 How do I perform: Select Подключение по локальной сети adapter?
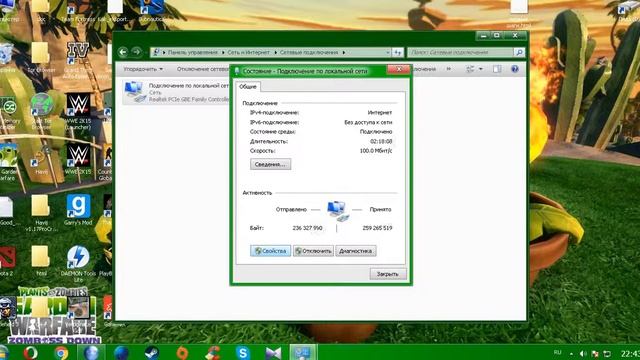point(176,92)
